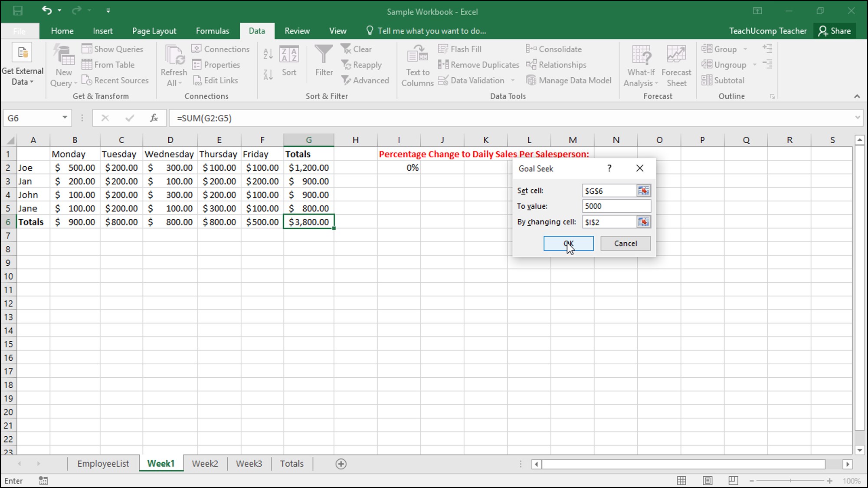Collapse the ribbon with the chevron

[x=857, y=96]
